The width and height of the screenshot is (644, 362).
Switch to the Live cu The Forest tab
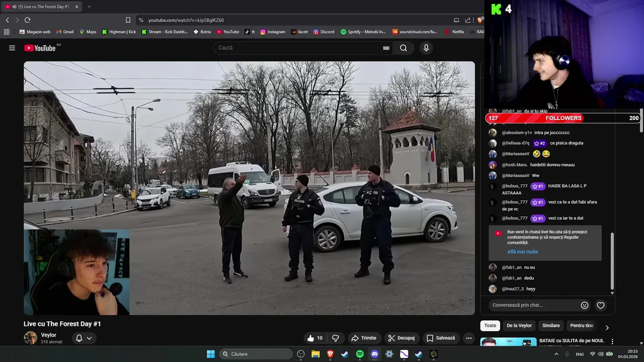click(42, 7)
